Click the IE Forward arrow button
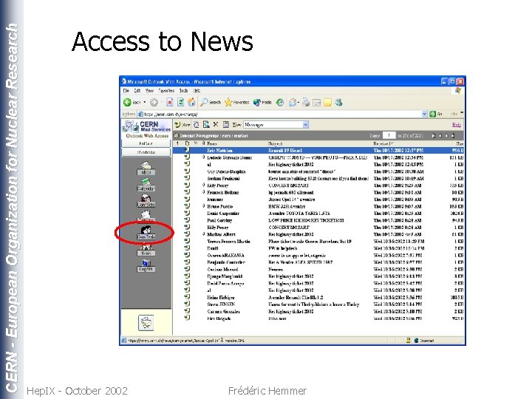 click(154, 102)
